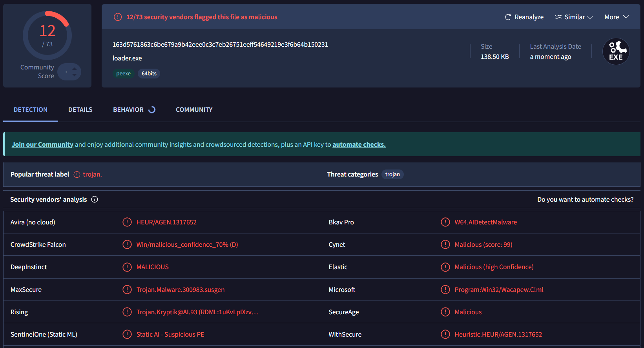Click warning icon for SecureAge detection
This screenshot has width=644, height=348.
click(x=445, y=312)
